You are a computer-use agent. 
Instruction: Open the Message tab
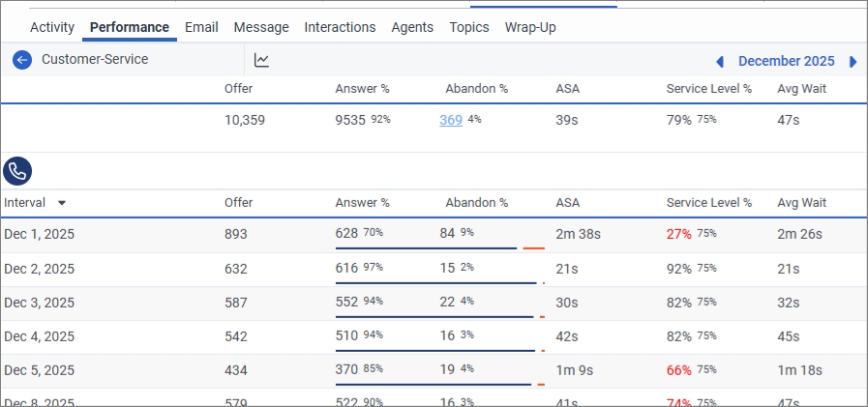point(261,27)
